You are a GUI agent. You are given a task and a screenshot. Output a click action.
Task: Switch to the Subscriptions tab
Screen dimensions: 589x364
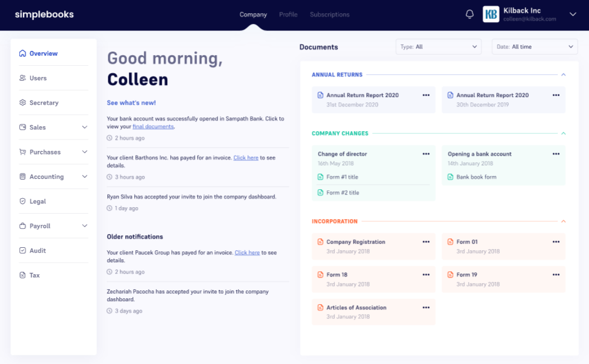pyautogui.click(x=330, y=14)
